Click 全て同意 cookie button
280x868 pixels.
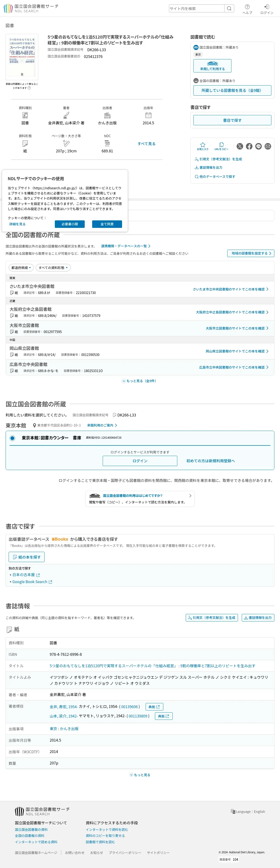pos(107,224)
